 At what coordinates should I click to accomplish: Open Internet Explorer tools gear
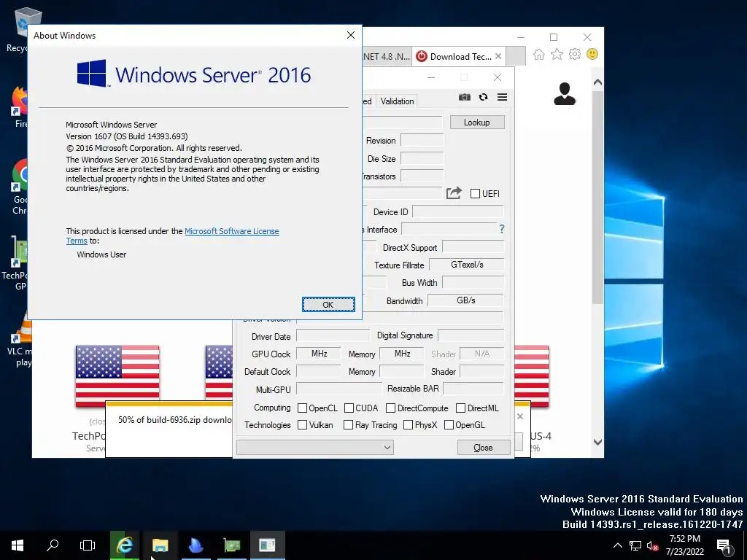(x=575, y=54)
